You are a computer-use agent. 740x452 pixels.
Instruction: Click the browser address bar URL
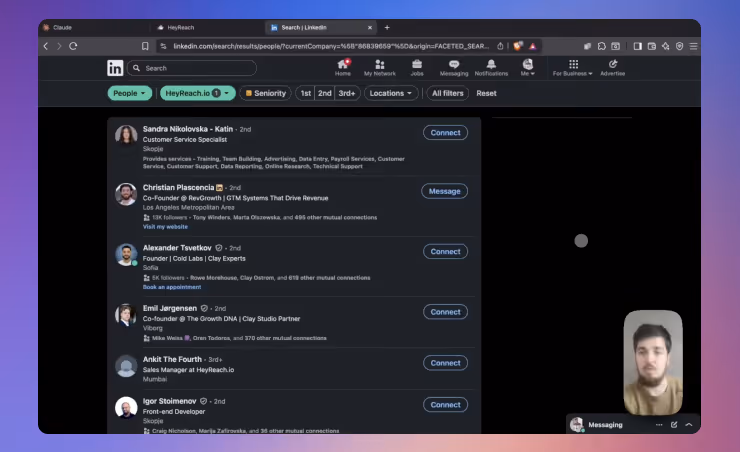(x=330, y=46)
